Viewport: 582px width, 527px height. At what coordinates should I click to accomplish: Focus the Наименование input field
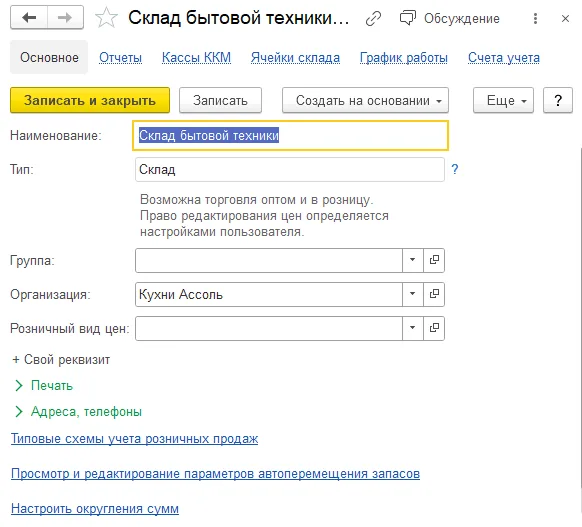point(291,135)
